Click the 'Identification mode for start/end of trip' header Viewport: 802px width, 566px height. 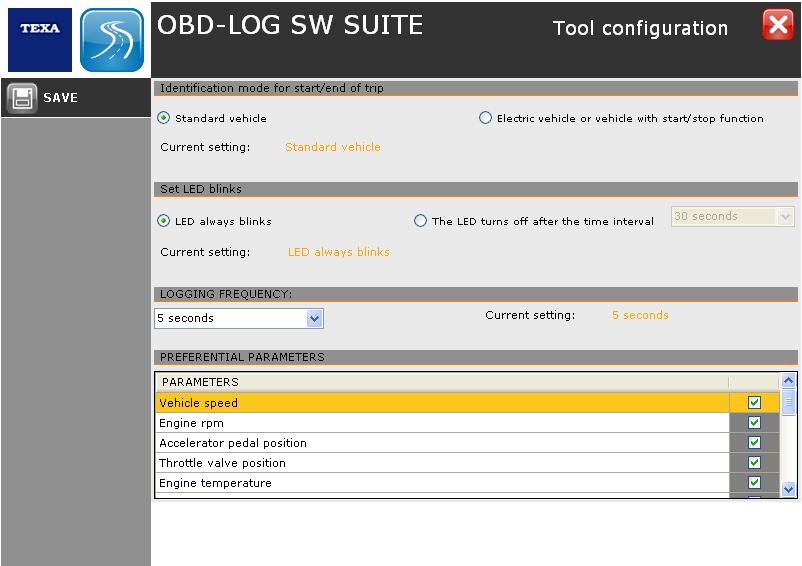(x=476, y=88)
